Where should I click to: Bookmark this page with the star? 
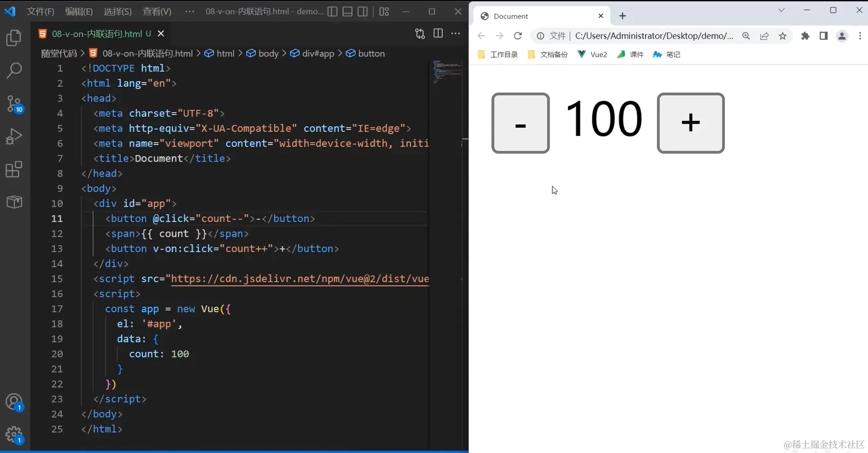[x=783, y=36]
